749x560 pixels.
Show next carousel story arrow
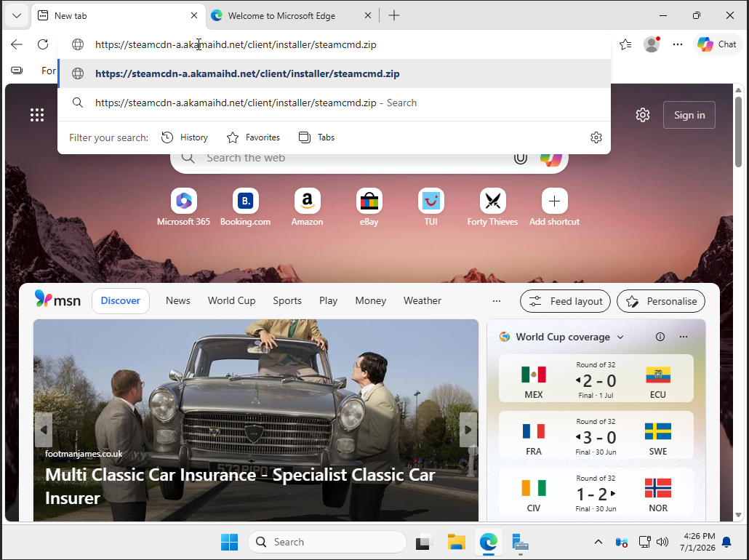tap(468, 430)
